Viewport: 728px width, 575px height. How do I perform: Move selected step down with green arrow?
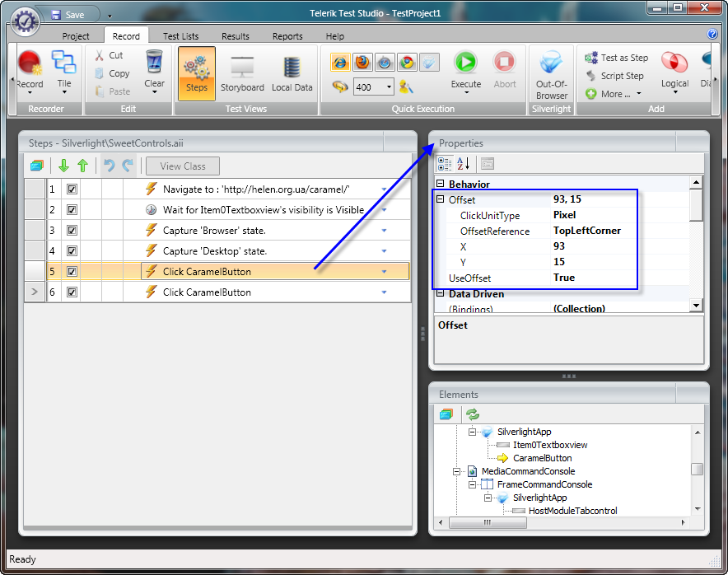pos(63,166)
